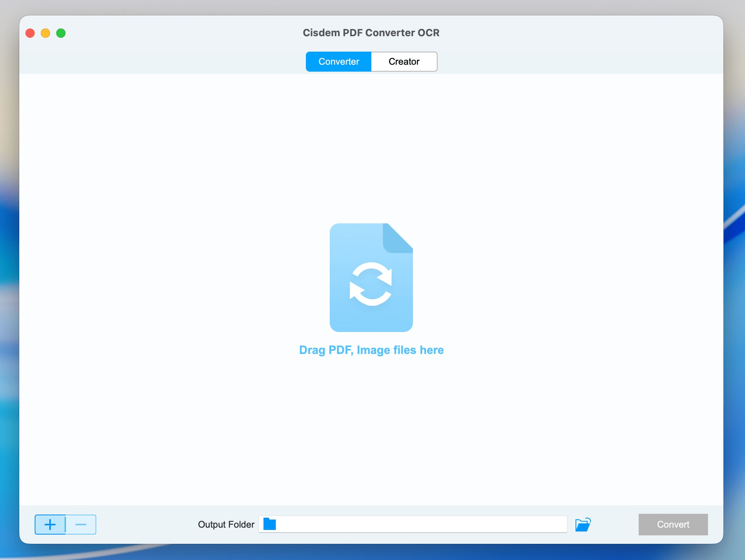The image size is (745, 560).
Task: Click blank bottom bar left of Convert
Action: [x=614, y=525]
